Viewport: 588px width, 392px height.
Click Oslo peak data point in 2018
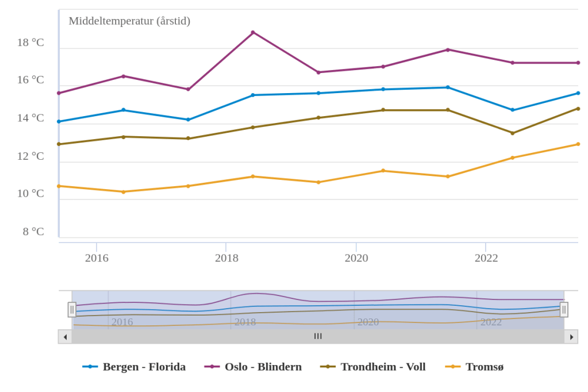point(253,33)
